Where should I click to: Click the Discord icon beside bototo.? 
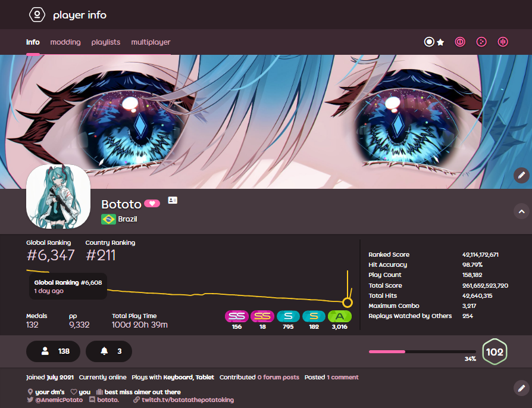coord(92,400)
